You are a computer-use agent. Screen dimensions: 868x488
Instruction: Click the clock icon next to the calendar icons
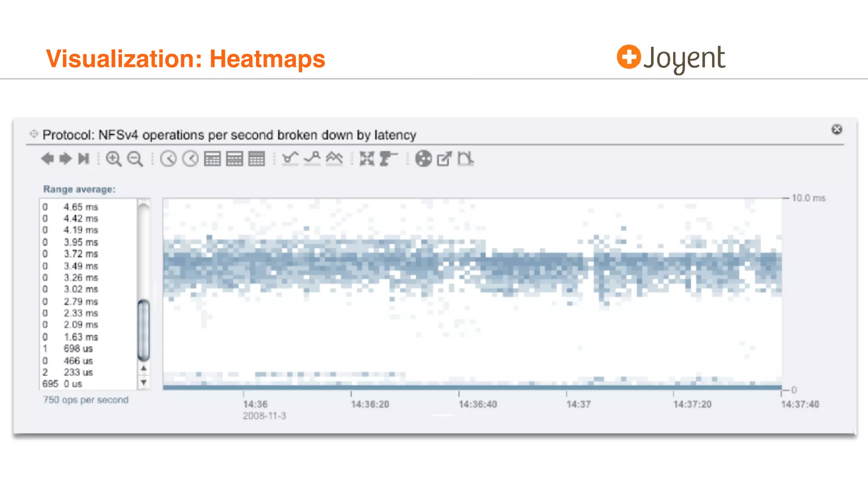[x=190, y=159]
